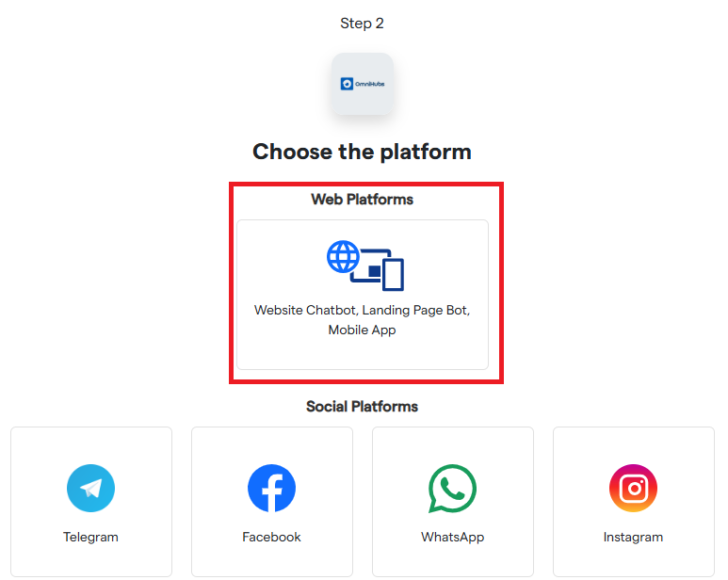Image resolution: width=728 pixels, height=580 pixels.
Task: Select the Telegram text label
Action: click(x=91, y=538)
